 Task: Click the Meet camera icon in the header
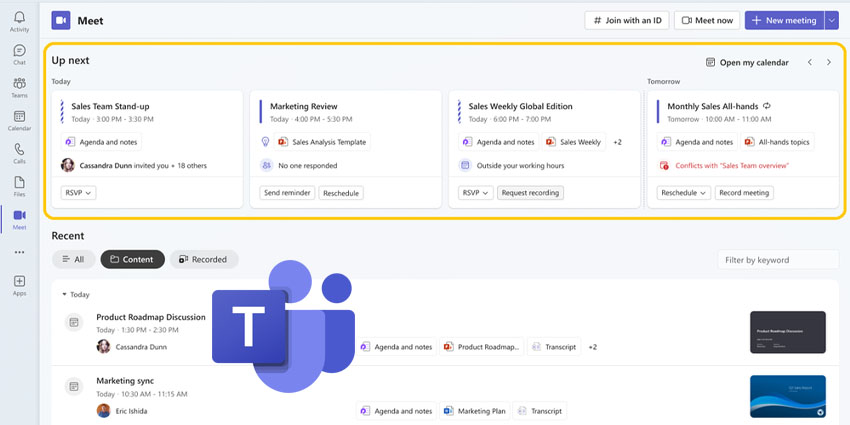pos(61,21)
